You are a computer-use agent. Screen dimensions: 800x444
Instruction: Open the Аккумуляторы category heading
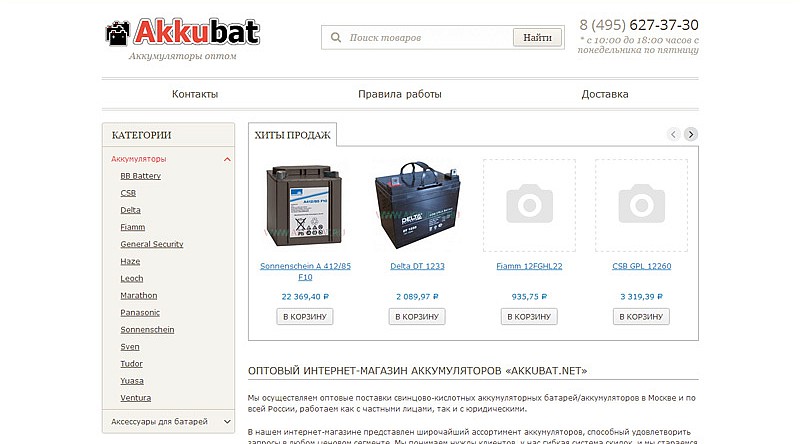point(139,159)
